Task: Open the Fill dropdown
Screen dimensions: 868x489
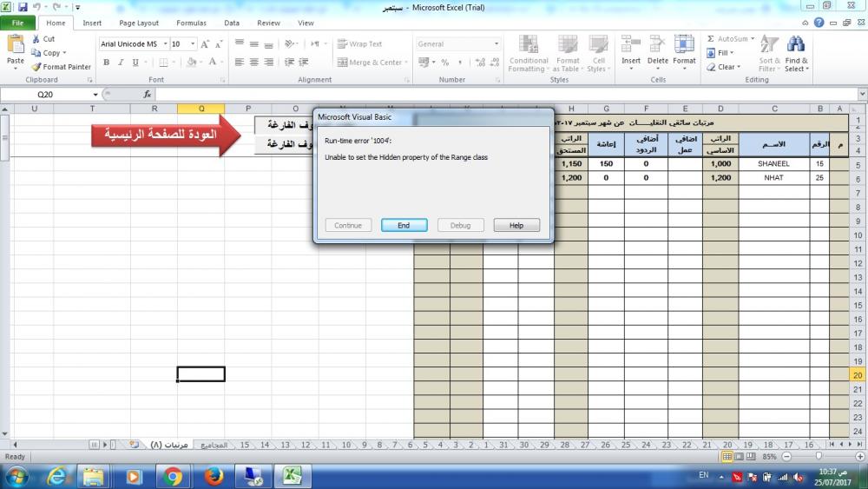Action: [x=720, y=53]
